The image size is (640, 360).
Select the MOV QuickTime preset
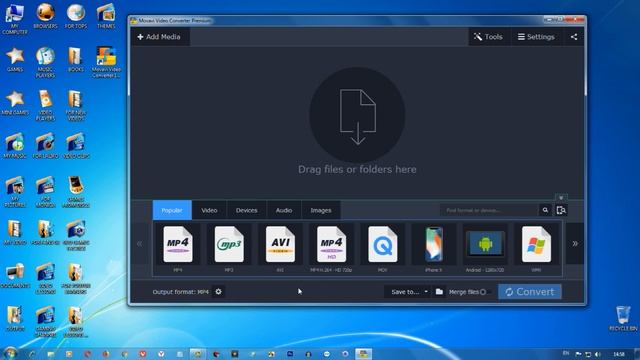tap(382, 249)
